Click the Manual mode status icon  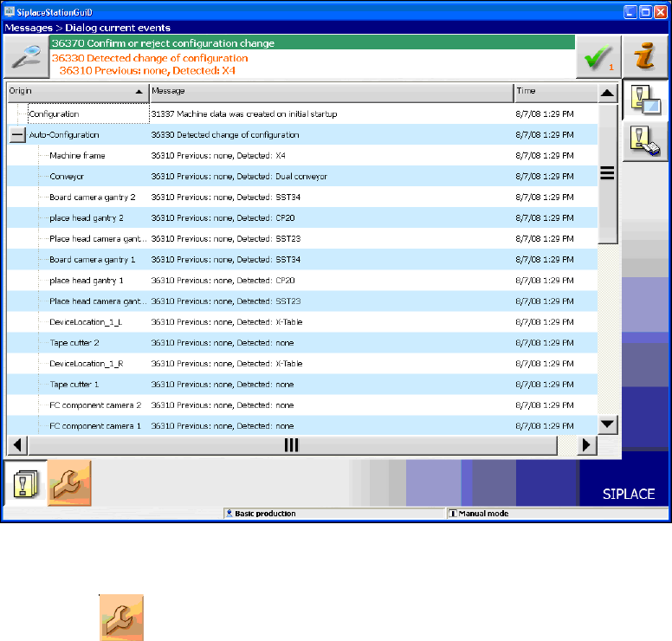tap(453, 513)
